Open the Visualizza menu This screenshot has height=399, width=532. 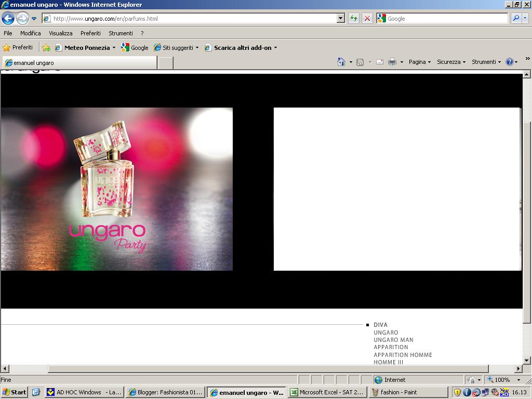tap(61, 33)
